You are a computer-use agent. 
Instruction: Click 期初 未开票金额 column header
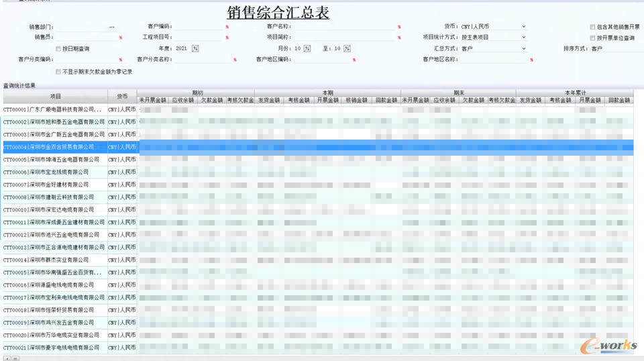(153, 100)
